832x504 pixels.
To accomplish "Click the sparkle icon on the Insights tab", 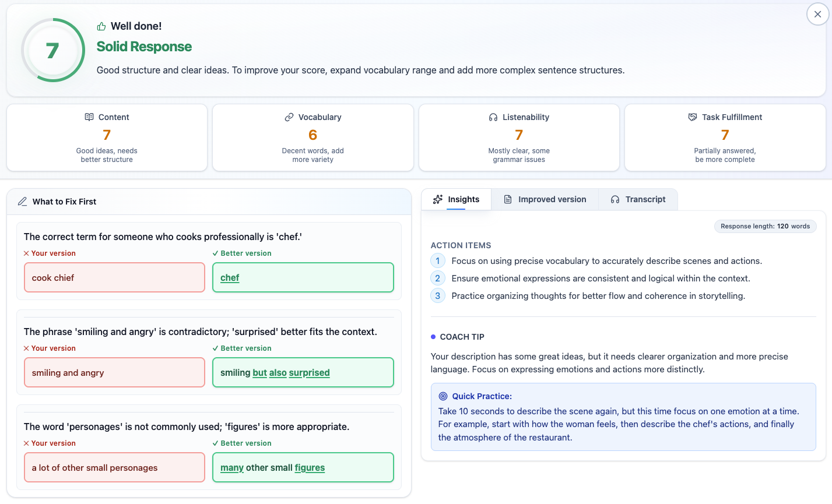I will pos(438,199).
